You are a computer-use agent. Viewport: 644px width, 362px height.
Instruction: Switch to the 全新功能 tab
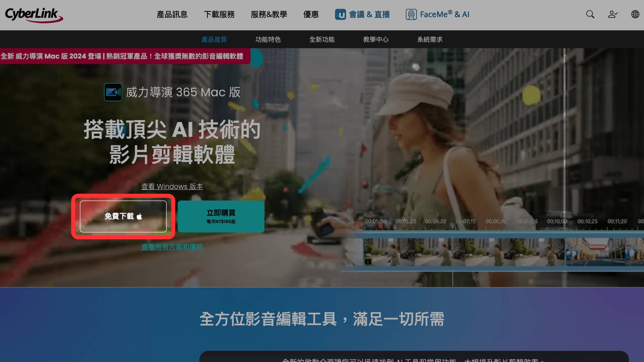[x=322, y=40]
